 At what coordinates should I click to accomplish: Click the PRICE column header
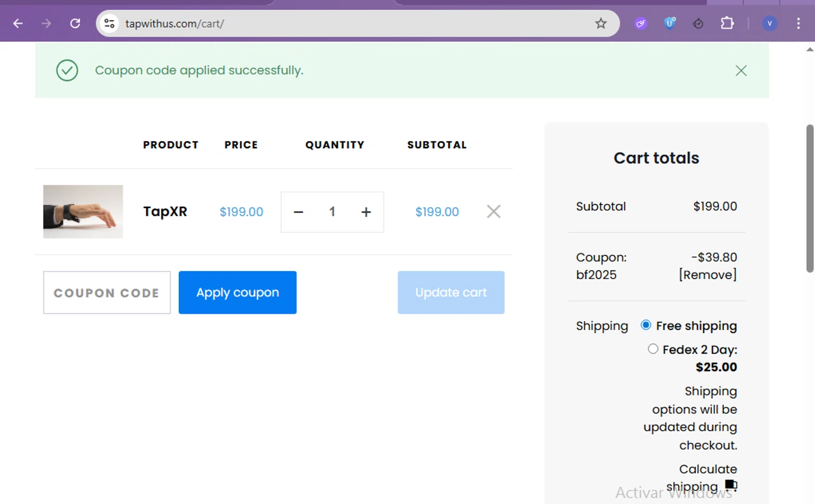pos(241,145)
